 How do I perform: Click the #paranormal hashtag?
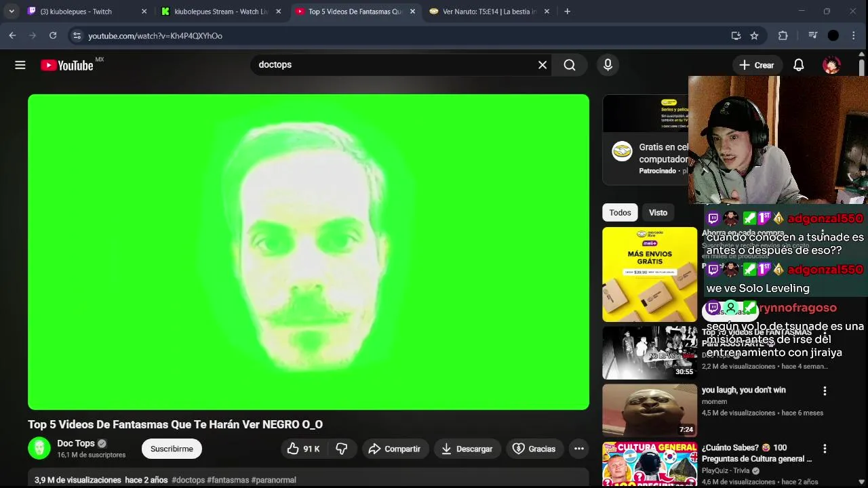273,480
